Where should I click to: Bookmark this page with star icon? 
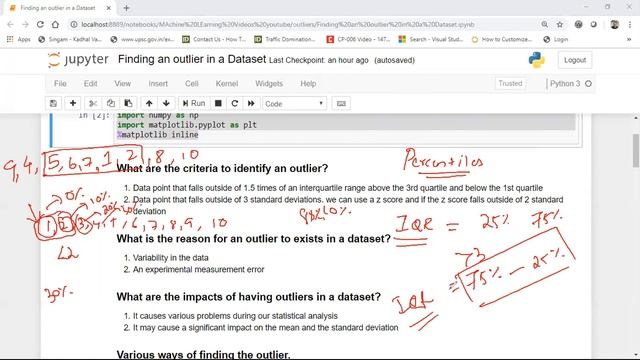click(x=560, y=24)
